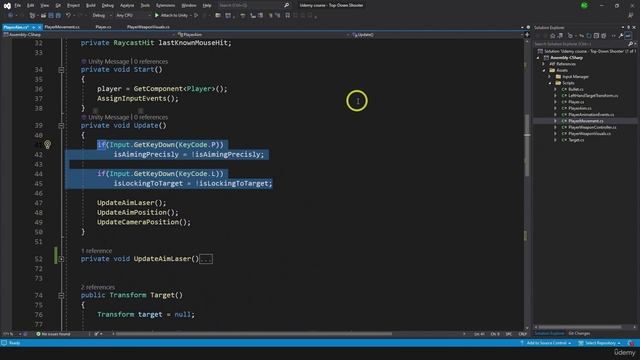Close the PlayerAim.cs tab
The width and height of the screenshot is (640, 360).
tap(40, 27)
